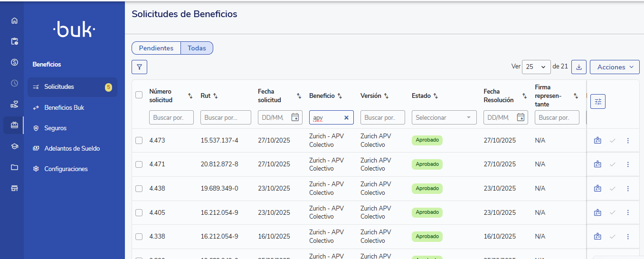644x259 pixels.
Task: Switch to the Pendientes tab
Action: click(x=156, y=48)
